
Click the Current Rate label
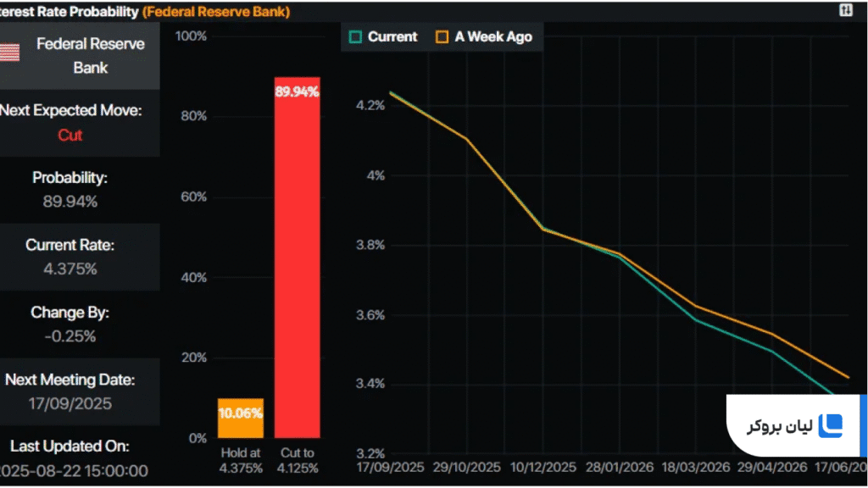coord(70,245)
